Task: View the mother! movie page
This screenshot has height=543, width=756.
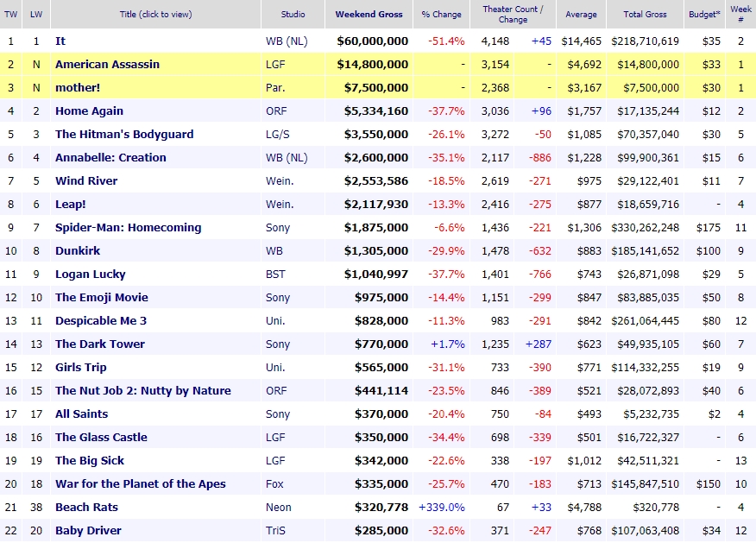Action: coord(78,88)
